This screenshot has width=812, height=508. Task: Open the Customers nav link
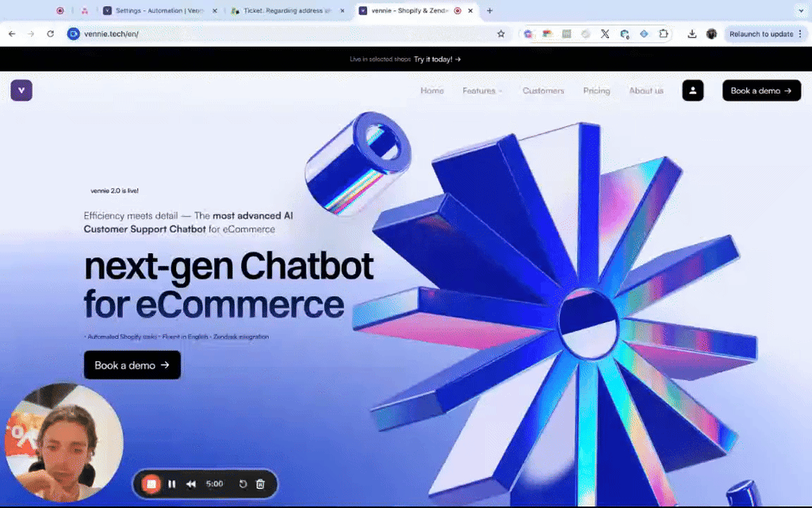pyautogui.click(x=543, y=90)
